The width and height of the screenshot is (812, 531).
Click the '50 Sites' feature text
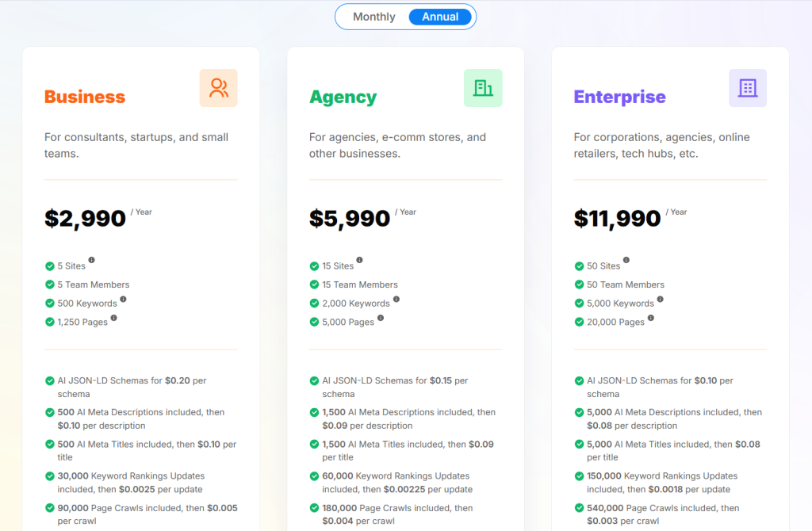coord(603,266)
